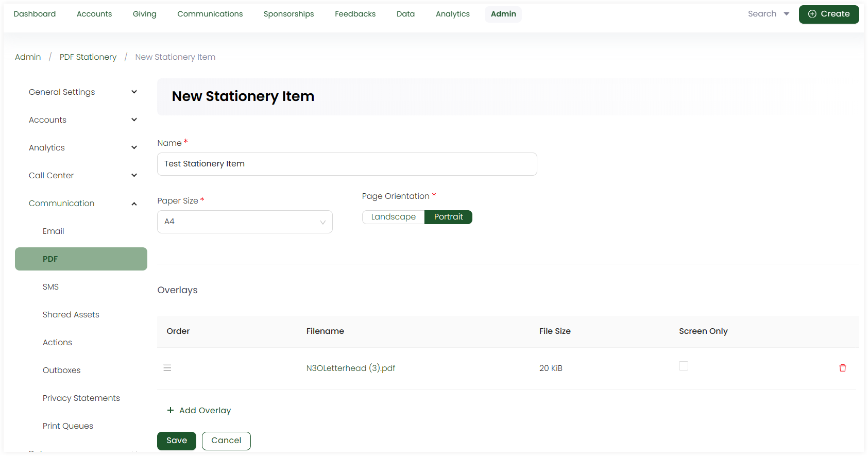
Task: Click the plus icon beside Add Overlay
Action: point(171,410)
